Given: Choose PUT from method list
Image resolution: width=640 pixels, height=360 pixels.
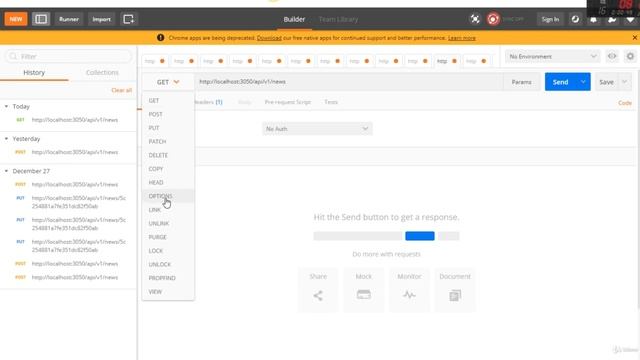Looking at the screenshot, I should [168, 128].
